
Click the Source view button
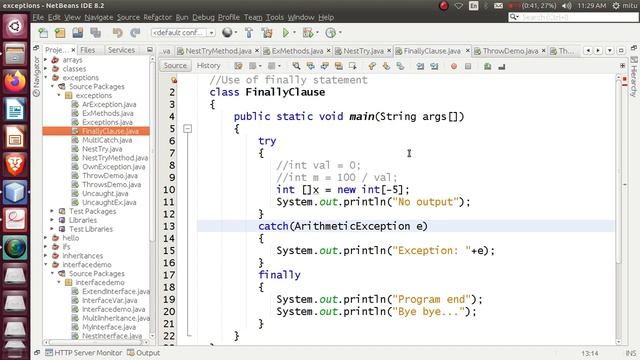pos(175,66)
